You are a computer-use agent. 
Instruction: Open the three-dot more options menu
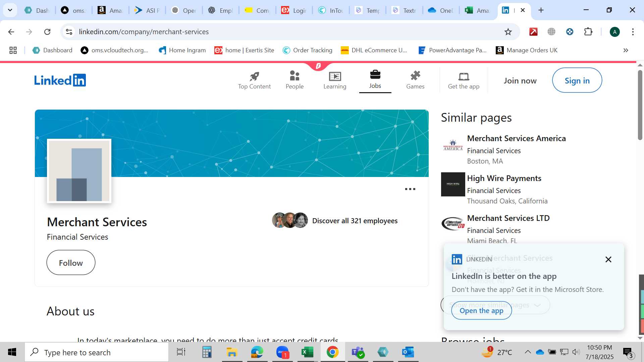click(x=410, y=189)
